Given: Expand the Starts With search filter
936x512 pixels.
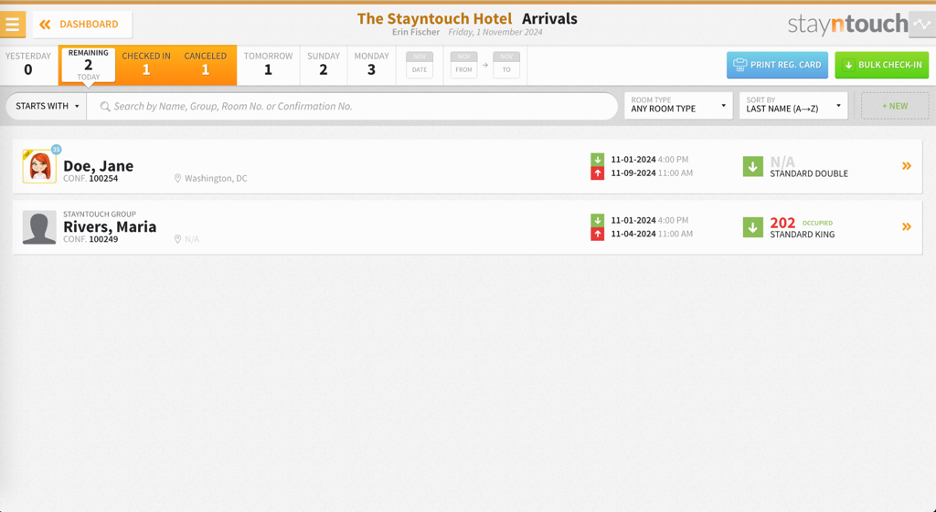Looking at the screenshot, I should pyautogui.click(x=47, y=106).
